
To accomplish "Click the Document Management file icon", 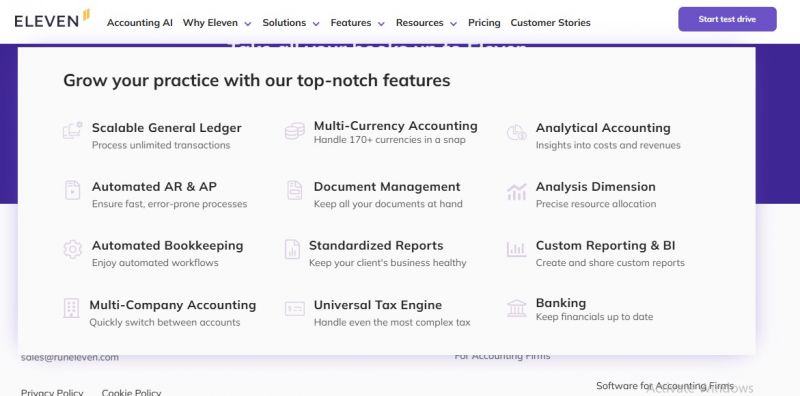I will [x=294, y=190].
